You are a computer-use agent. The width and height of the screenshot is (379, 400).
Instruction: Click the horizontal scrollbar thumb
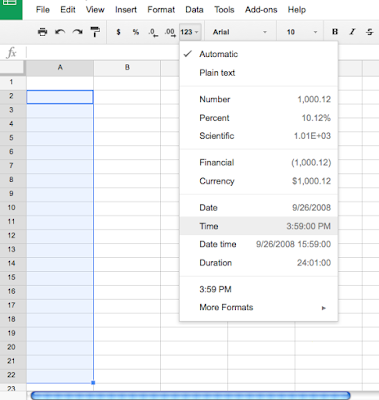190,395
